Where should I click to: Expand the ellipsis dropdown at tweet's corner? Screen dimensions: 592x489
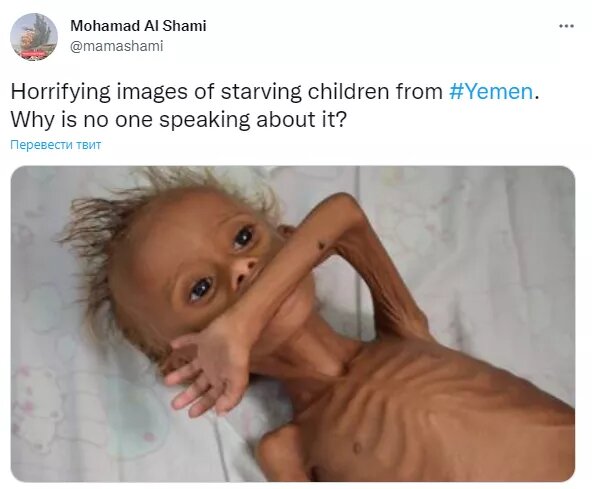[566, 26]
